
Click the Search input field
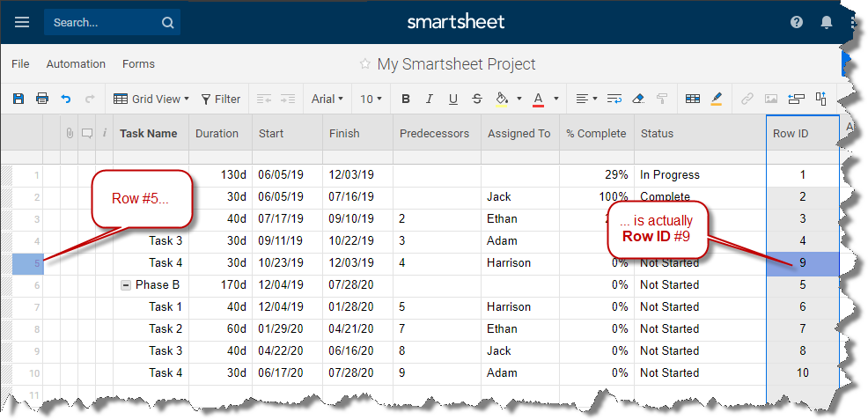point(112,23)
